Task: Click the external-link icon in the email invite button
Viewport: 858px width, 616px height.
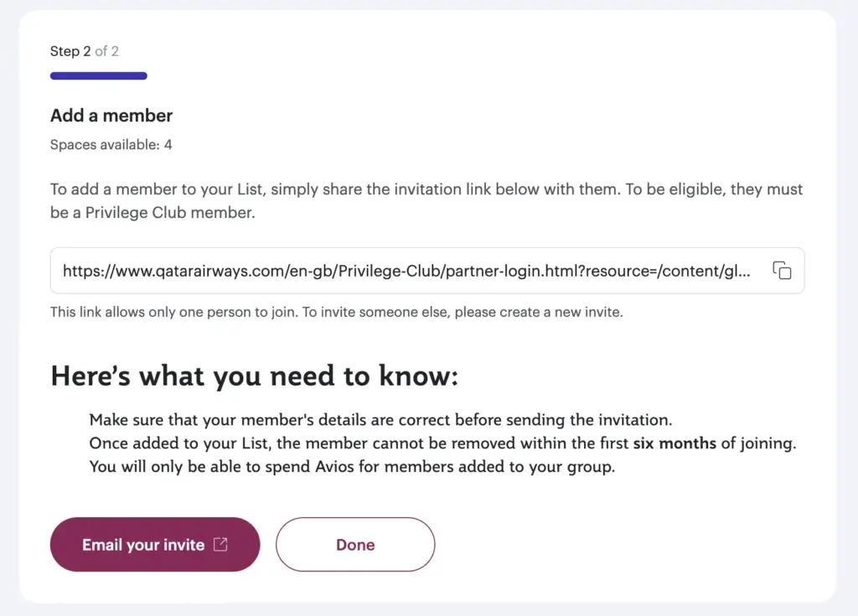Action: pos(220,544)
